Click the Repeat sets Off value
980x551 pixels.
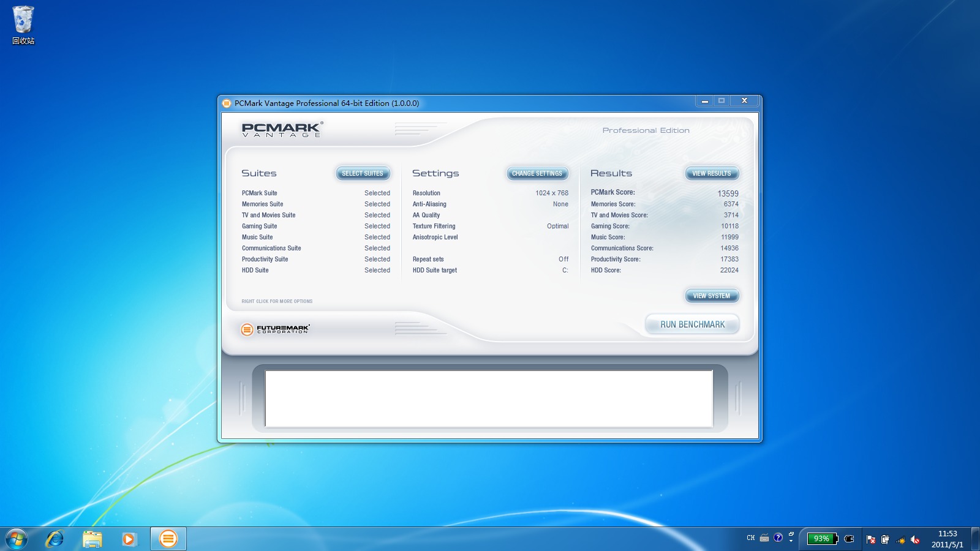tap(563, 259)
